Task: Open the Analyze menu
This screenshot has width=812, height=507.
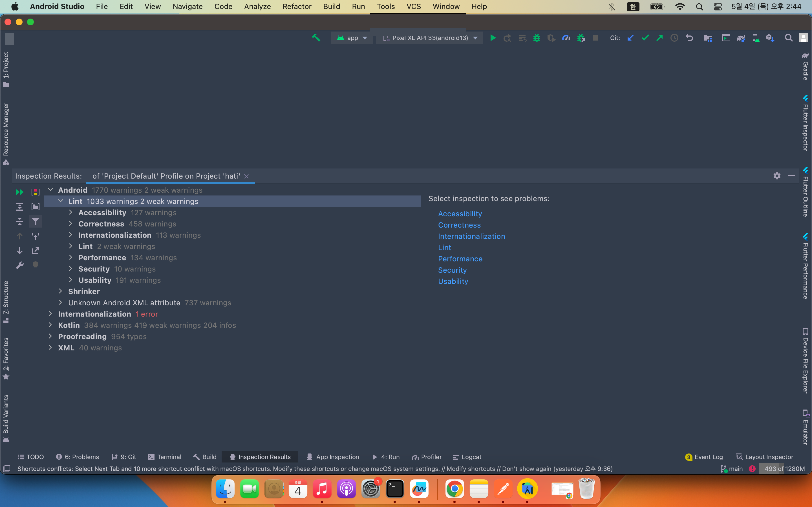Action: tap(257, 6)
